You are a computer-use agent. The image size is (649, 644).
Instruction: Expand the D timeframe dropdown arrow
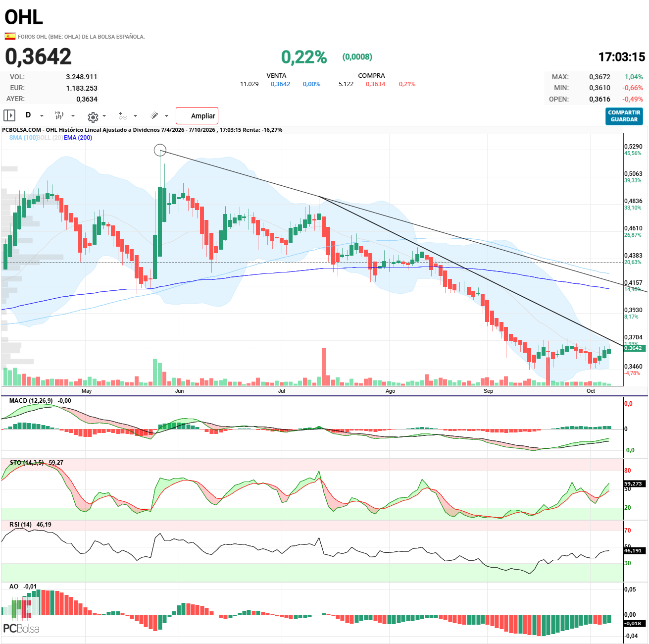tap(42, 116)
